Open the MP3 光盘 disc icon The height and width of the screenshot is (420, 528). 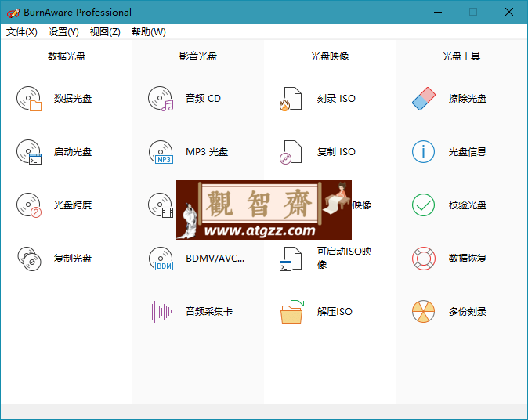pos(161,152)
